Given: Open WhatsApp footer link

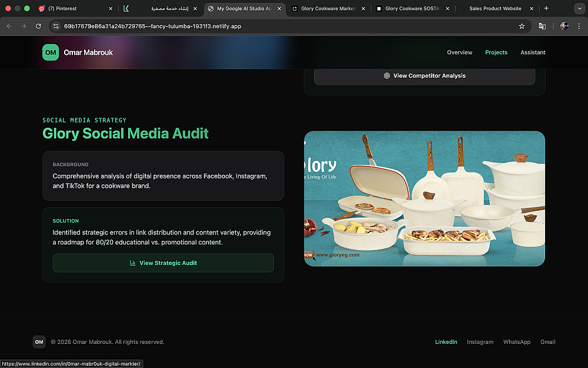Looking at the screenshot, I should (517, 342).
